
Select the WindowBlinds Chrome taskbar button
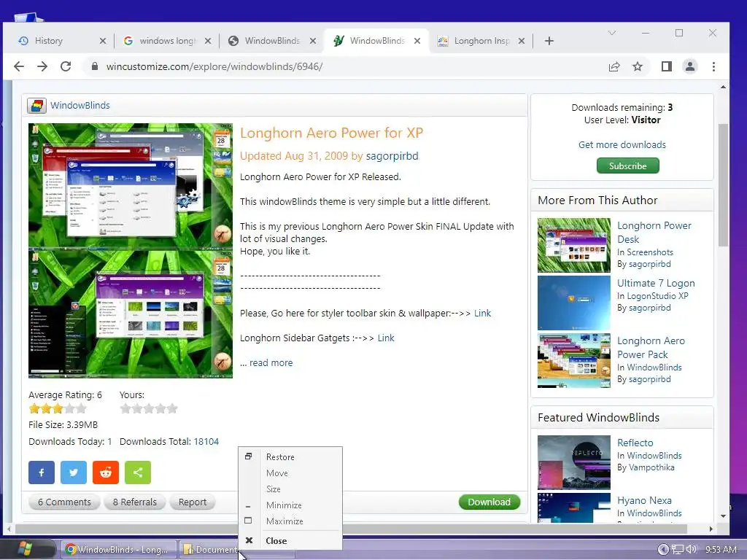(118, 550)
